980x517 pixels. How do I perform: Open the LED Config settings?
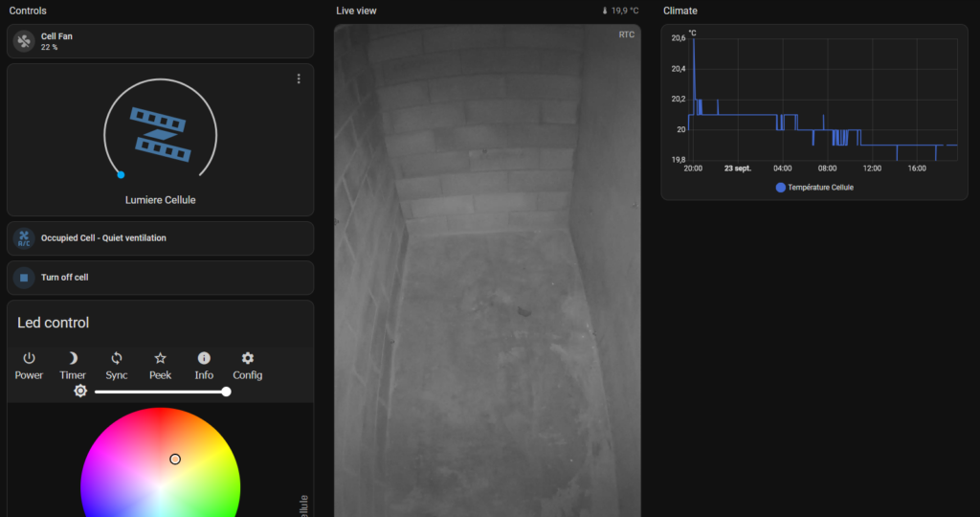point(248,366)
